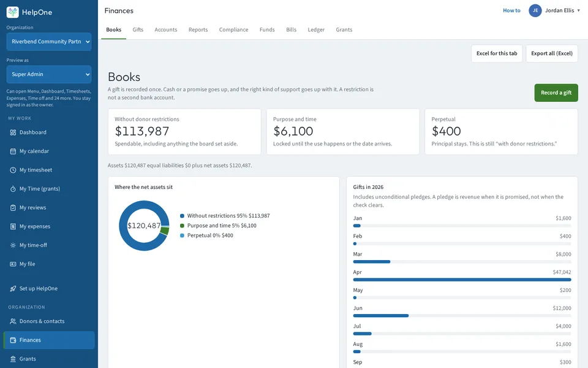Viewport: 588px width, 368px height.
Task: Click the Export all (Excel) button
Action: [552, 53]
